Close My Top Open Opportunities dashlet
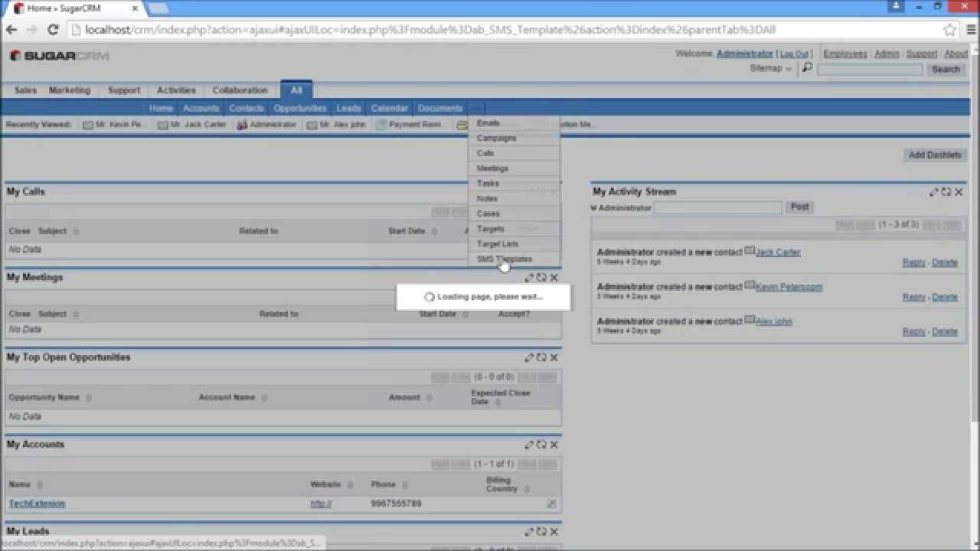Screen dimensions: 980x551 pyautogui.click(x=554, y=357)
